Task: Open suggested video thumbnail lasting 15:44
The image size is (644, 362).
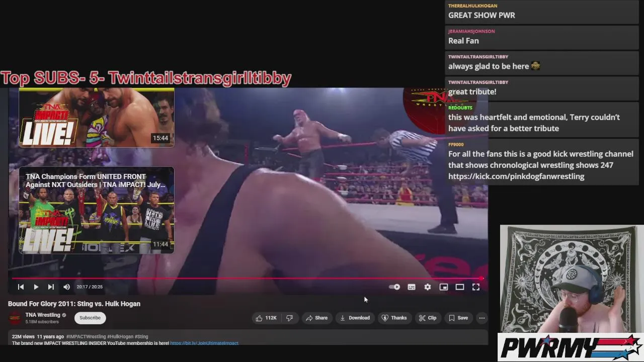Action: (97, 118)
